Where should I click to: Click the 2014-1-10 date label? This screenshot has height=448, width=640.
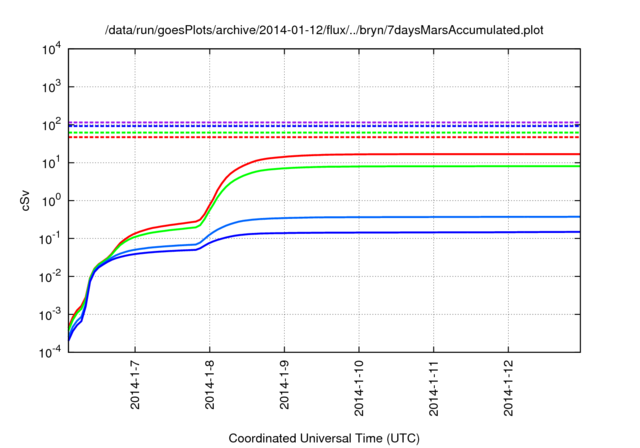coord(359,388)
